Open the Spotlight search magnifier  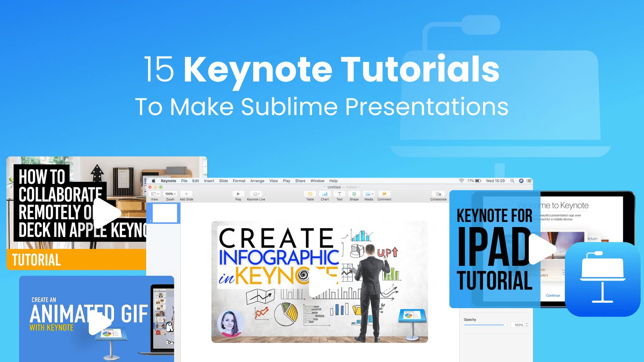coord(512,181)
